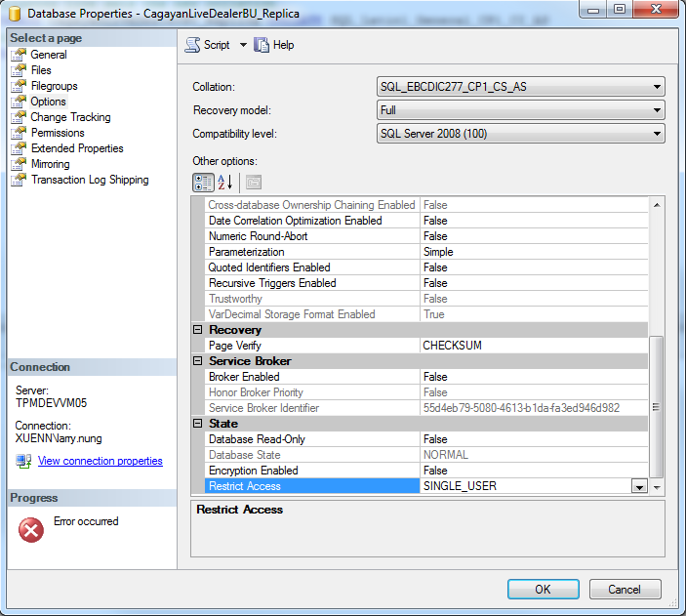Select the Quoted Identifiers Enabled row
The width and height of the screenshot is (686, 616).
[x=426, y=267]
